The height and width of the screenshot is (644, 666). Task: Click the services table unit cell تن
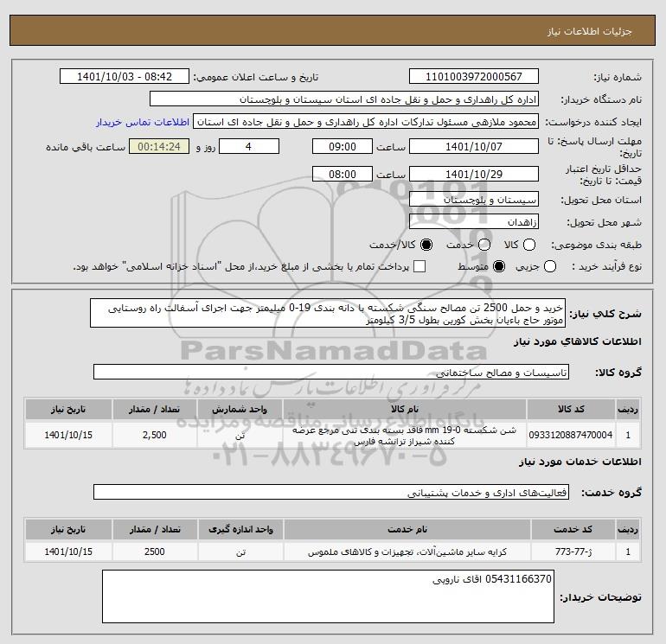click(240, 552)
